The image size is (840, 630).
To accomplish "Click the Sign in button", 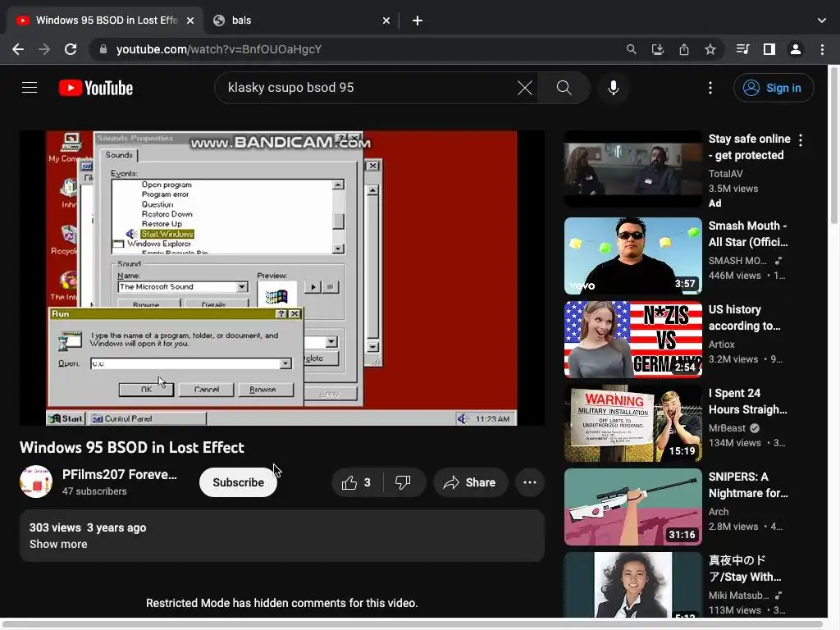I will tap(773, 87).
